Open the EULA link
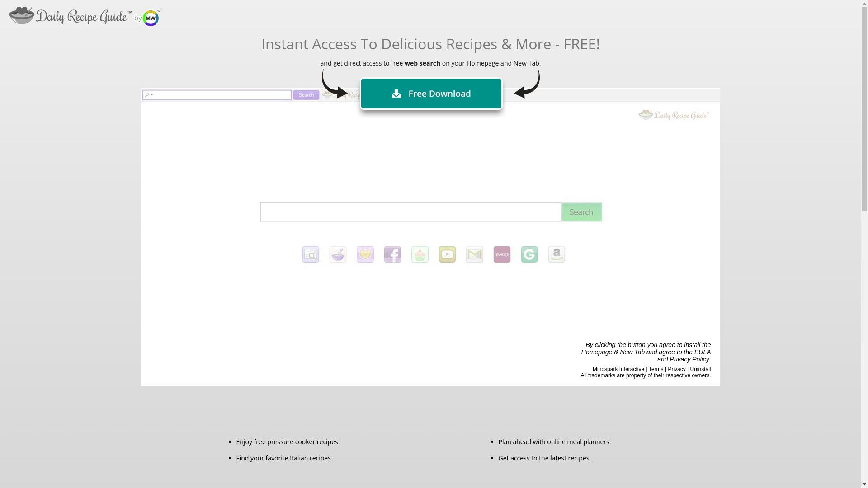The image size is (868, 488). (x=702, y=352)
